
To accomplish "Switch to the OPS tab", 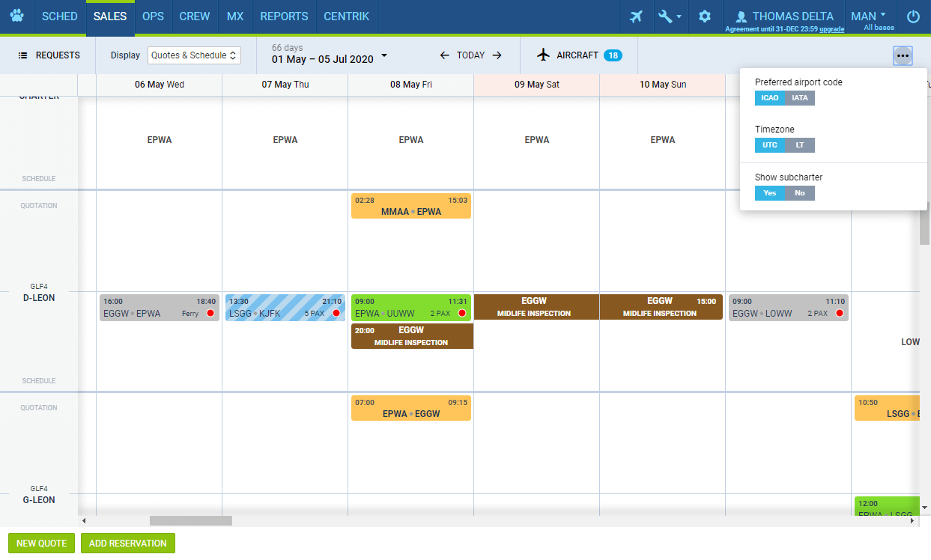I will [x=153, y=16].
